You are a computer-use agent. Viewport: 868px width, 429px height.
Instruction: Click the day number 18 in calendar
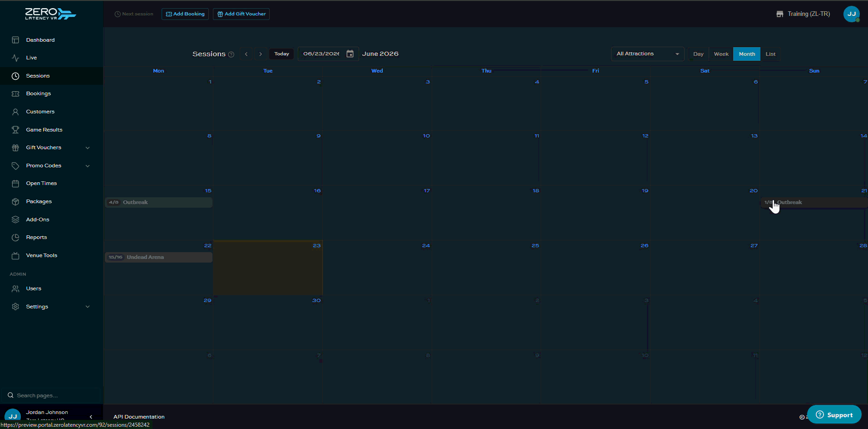(536, 190)
